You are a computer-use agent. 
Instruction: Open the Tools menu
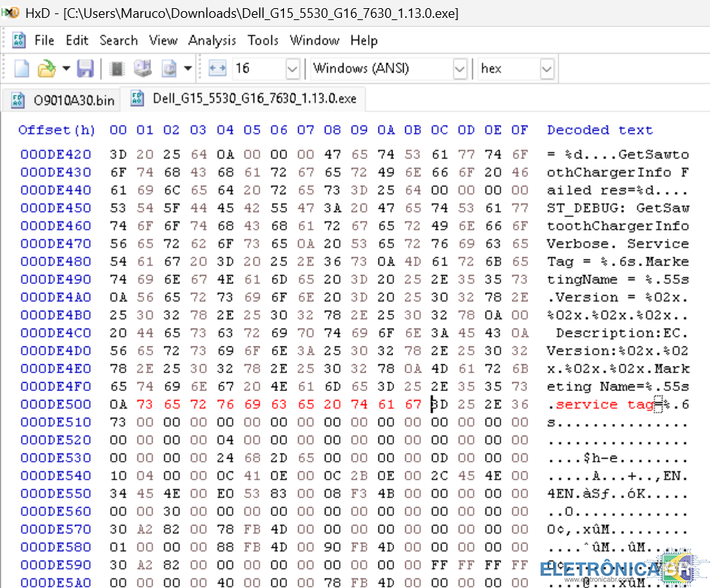pos(263,40)
